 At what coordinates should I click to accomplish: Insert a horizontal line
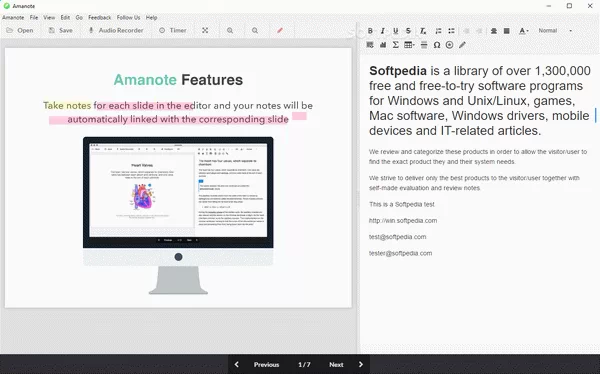pos(424,45)
